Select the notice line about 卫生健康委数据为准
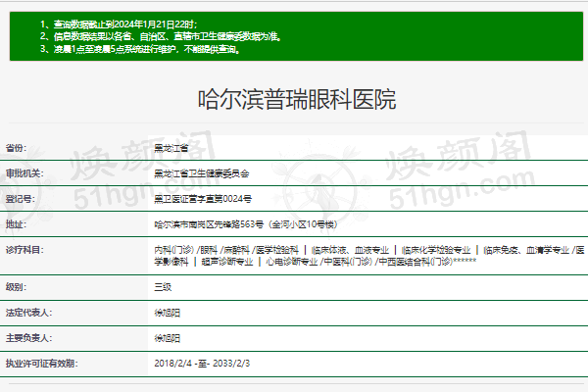Screen dimensions: 588x392 [x=161, y=36]
